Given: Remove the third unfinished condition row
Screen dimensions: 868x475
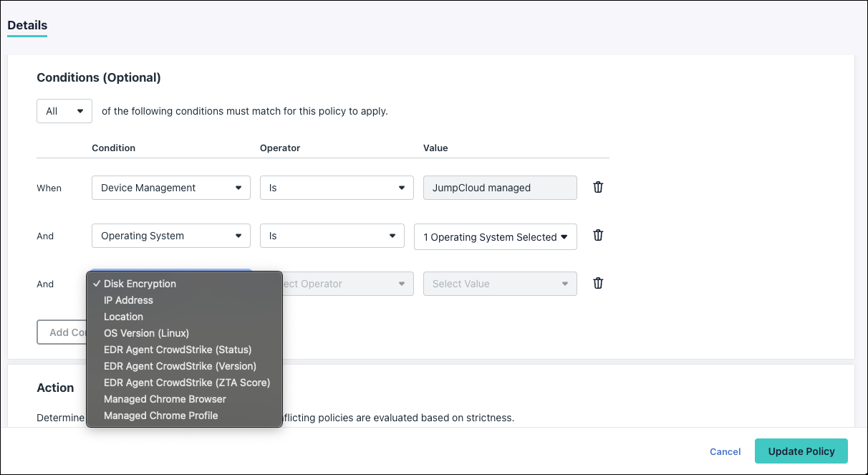Looking at the screenshot, I should pyautogui.click(x=598, y=283).
